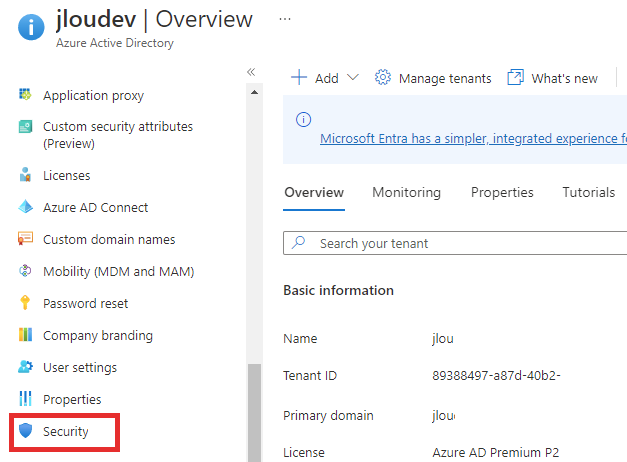Click the Azure AD Connect diamond icon
This screenshot has width=627, height=462.
26,207
